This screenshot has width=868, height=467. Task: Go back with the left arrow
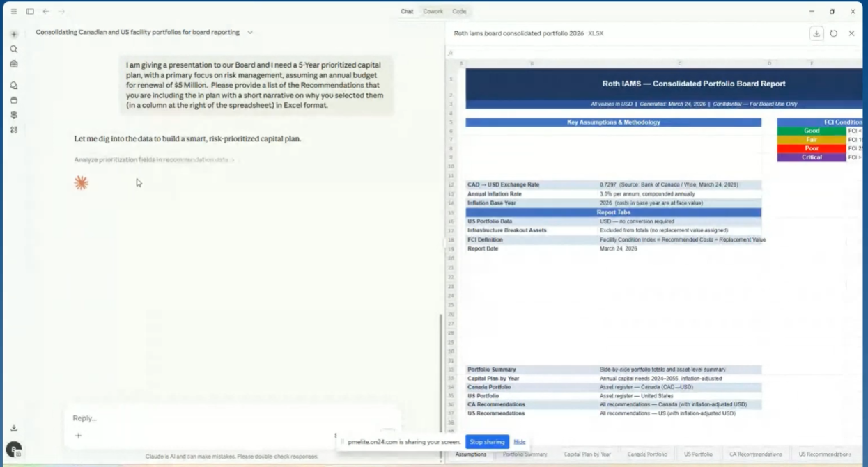[x=46, y=11]
